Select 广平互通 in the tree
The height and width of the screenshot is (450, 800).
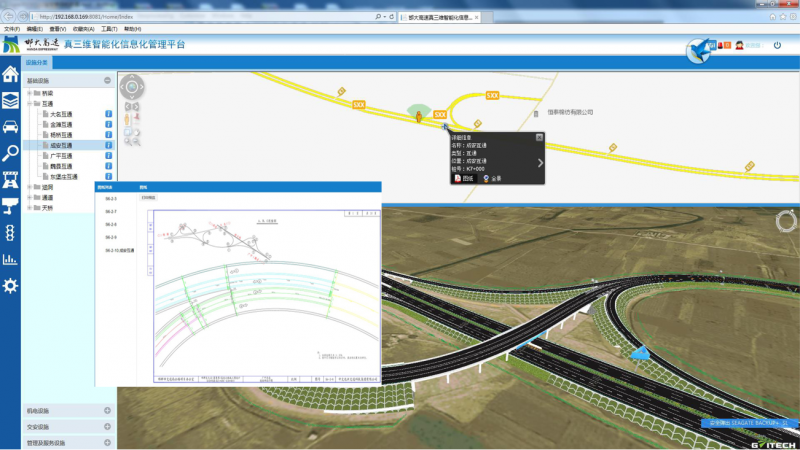point(62,156)
